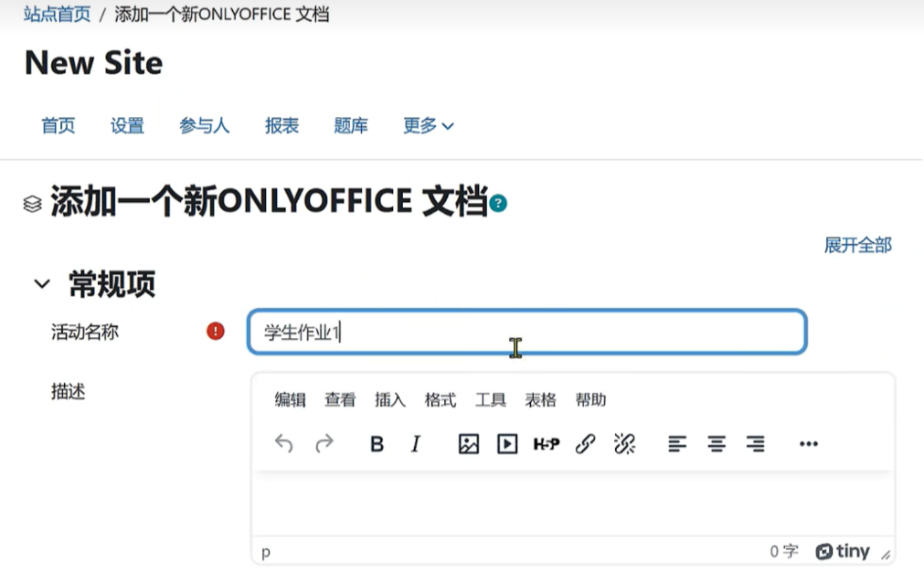Align text left in the editor
This screenshot has height=572, width=924.
[x=677, y=443]
